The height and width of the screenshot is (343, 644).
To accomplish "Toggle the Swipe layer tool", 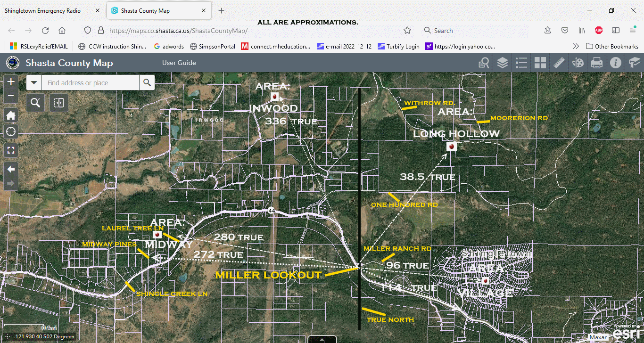I will pyautogui.click(x=59, y=102).
